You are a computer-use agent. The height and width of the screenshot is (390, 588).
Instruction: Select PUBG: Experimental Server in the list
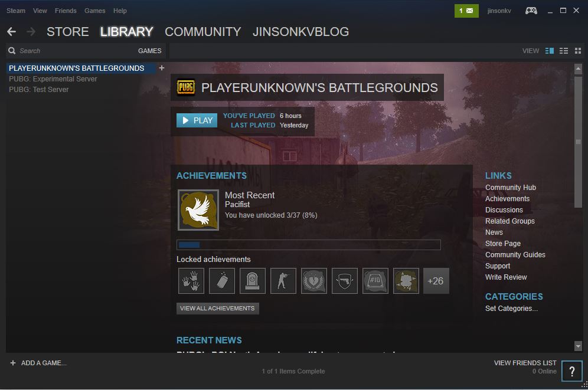point(53,78)
